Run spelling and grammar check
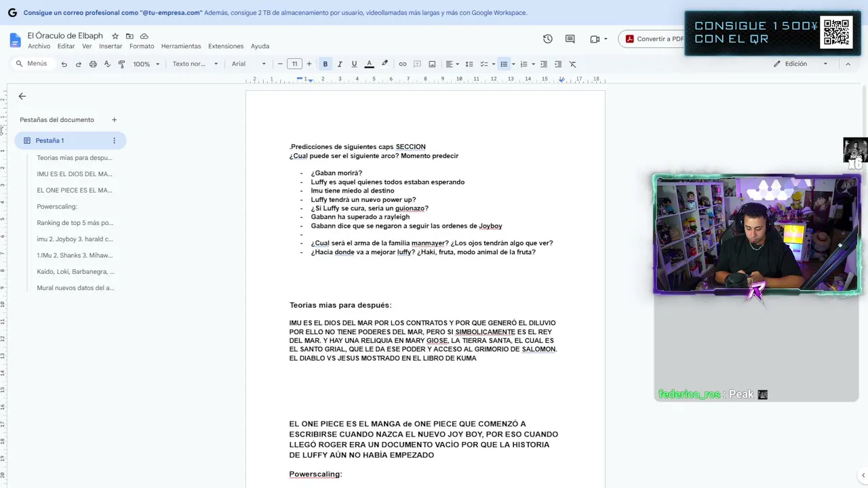The height and width of the screenshot is (488, 868). (x=107, y=64)
